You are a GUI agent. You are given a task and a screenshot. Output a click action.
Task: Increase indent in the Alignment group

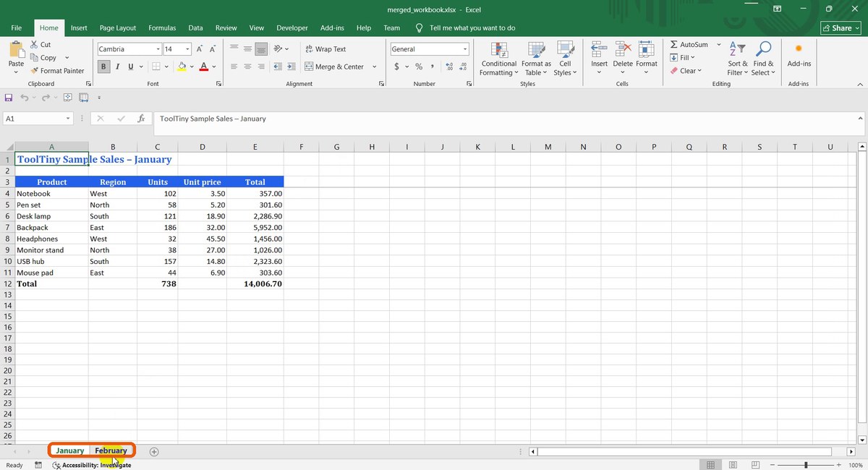291,67
